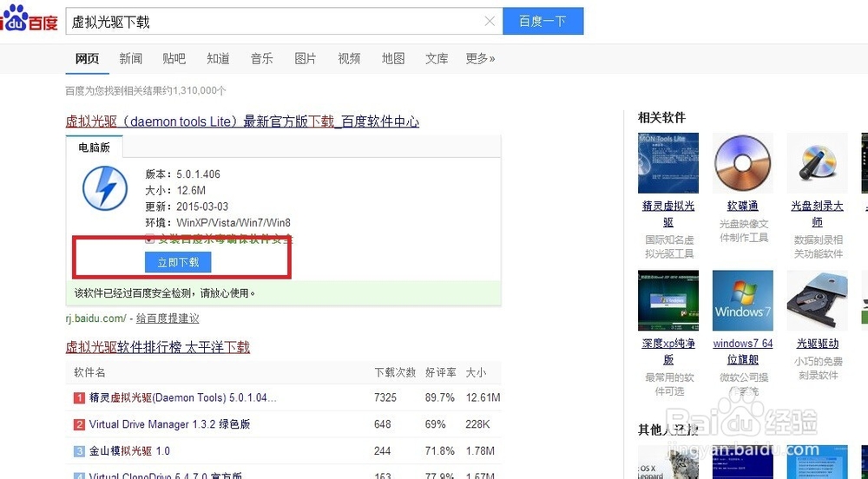
Task: Click the 软件名 column header
Action: (89, 372)
